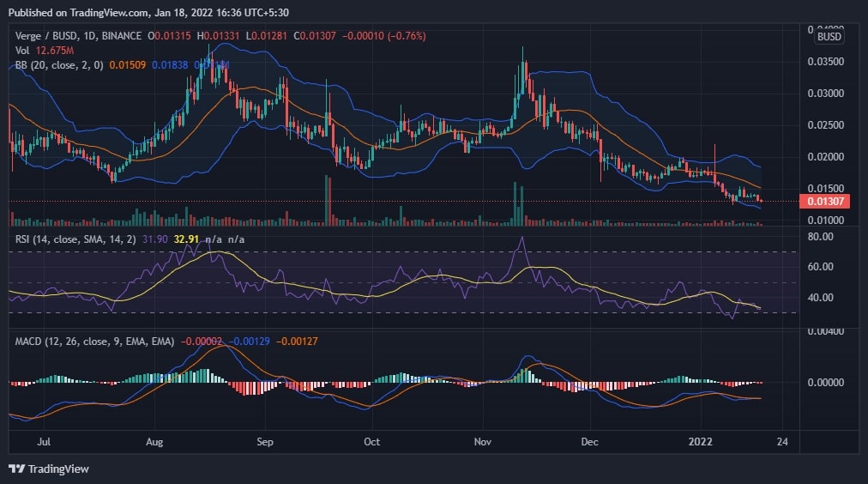868x484 pixels.
Task: Click the red current price tag 0.01307
Action: (x=825, y=201)
